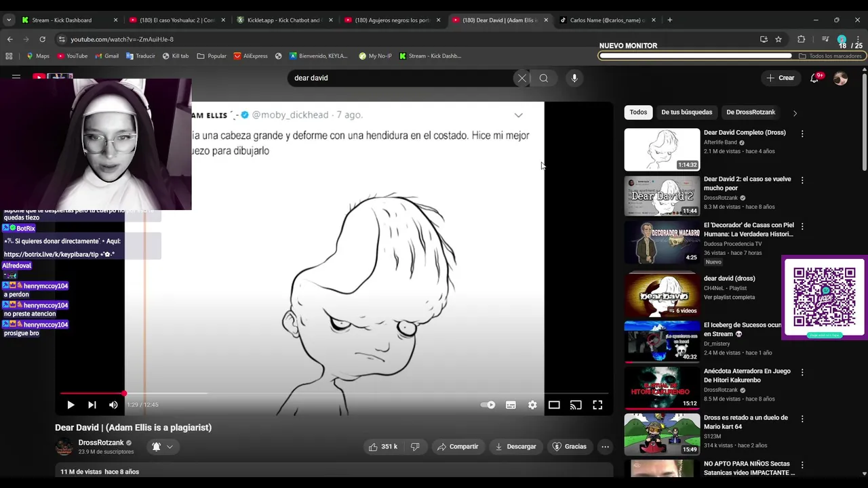
Task: Dislike the Dear David video
Action: [x=415, y=447]
